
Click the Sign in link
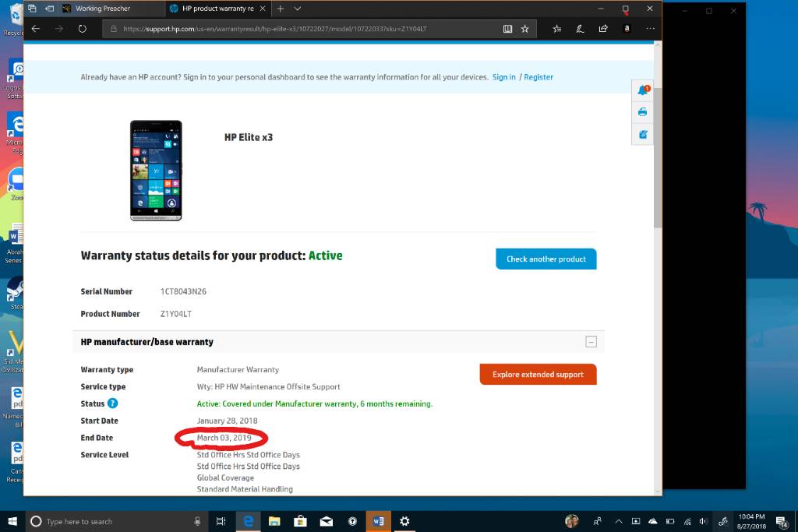coord(504,77)
